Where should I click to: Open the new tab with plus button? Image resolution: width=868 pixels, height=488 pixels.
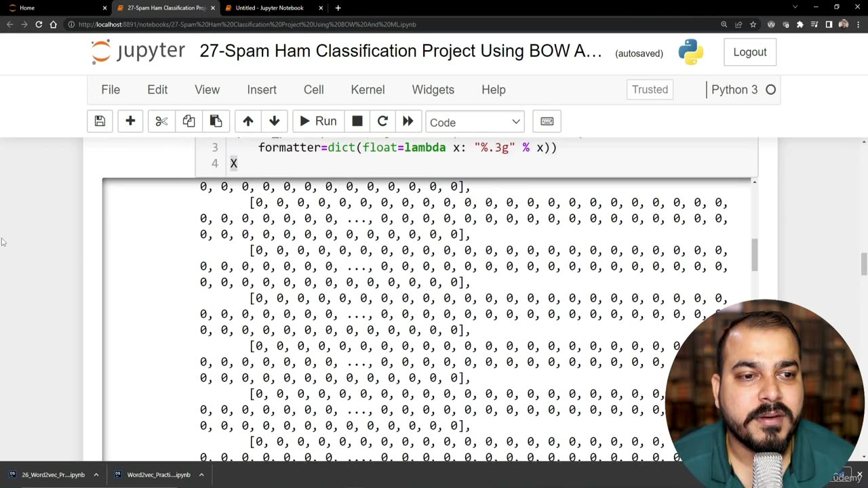click(x=338, y=8)
